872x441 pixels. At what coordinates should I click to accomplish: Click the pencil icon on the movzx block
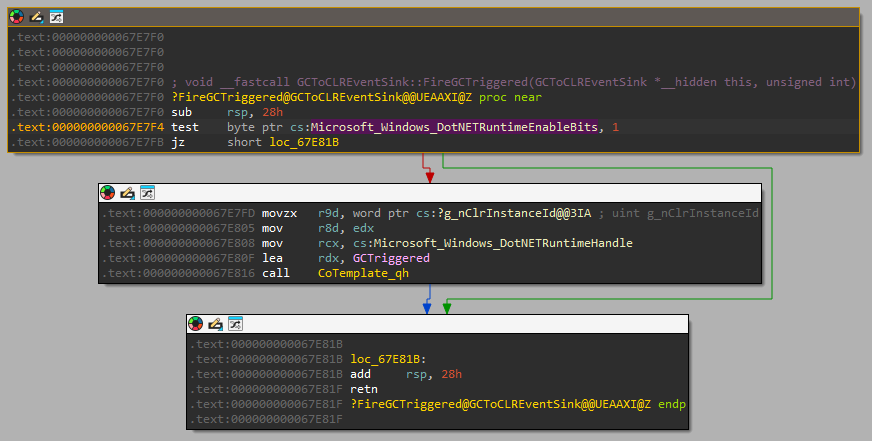[127, 193]
